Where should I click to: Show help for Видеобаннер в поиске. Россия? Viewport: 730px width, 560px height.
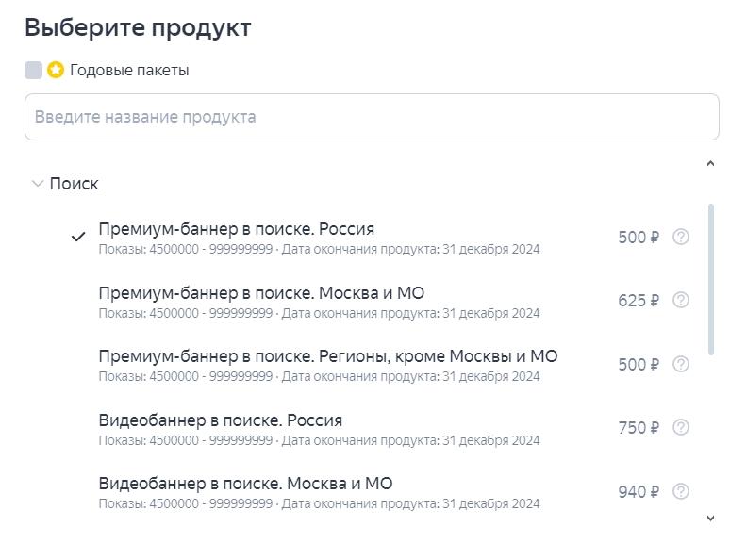pyautogui.click(x=681, y=427)
